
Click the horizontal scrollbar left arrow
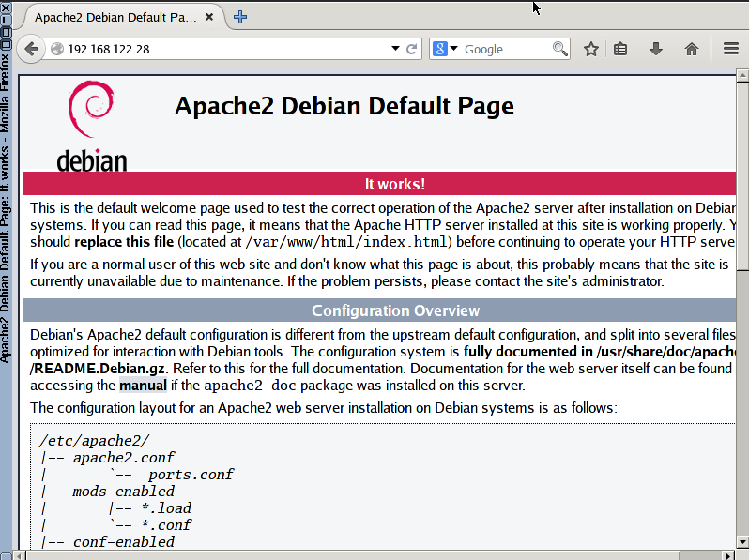pyautogui.click(x=20, y=555)
